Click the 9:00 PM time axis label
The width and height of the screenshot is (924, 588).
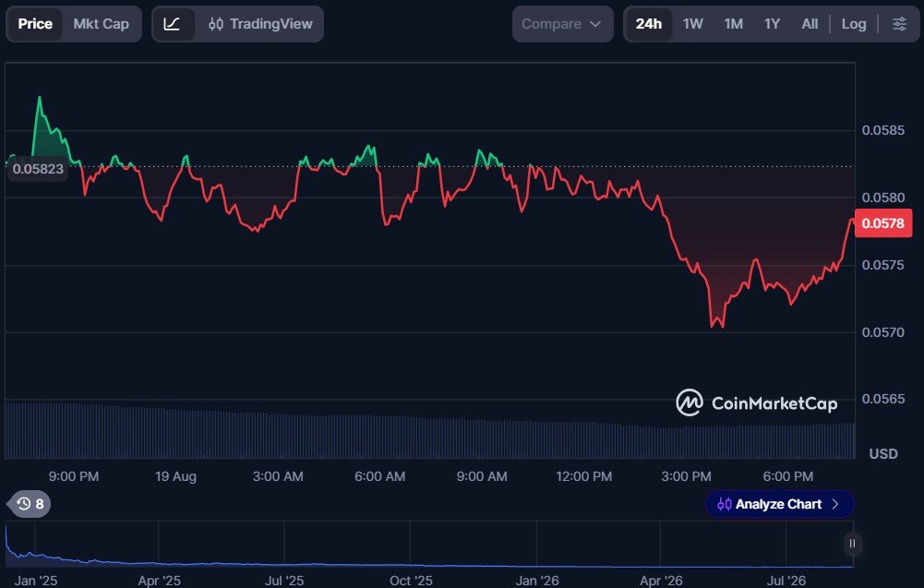[74, 476]
